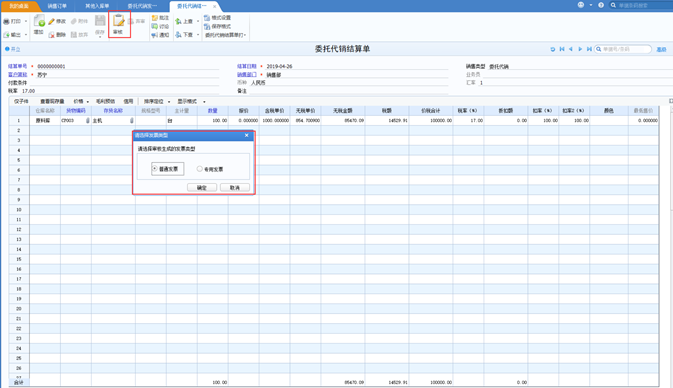The width and height of the screenshot is (673, 388).
Task: Click the 结算日期 field 2019-04-26
Action: click(x=357, y=67)
